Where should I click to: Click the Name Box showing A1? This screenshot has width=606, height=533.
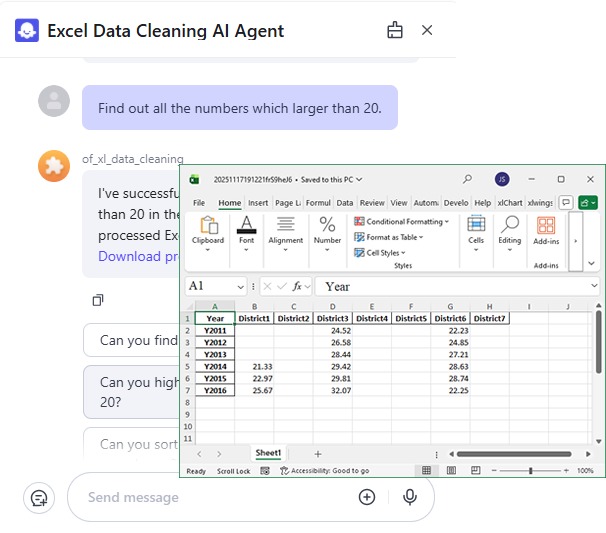pyautogui.click(x=216, y=286)
